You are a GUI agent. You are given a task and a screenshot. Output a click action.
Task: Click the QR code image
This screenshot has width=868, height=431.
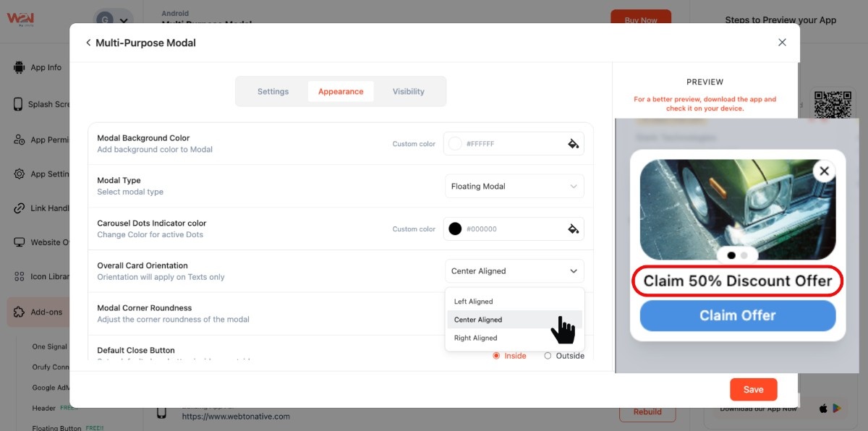[x=832, y=104]
